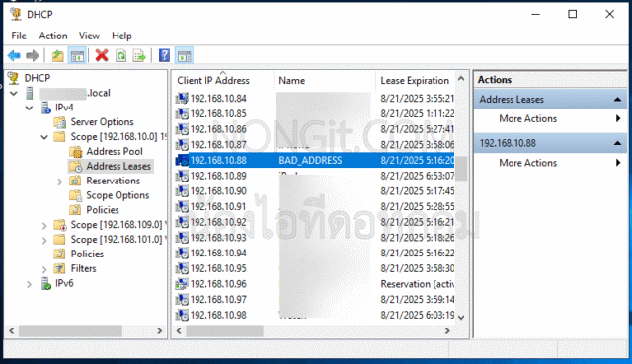Click the Server Options folder icon

pos(59,122)
